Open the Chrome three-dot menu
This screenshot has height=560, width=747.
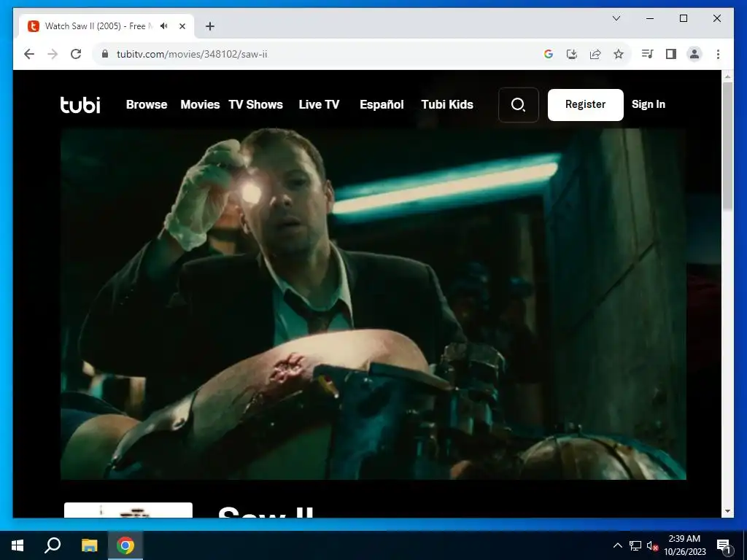[x=718, y=54]
